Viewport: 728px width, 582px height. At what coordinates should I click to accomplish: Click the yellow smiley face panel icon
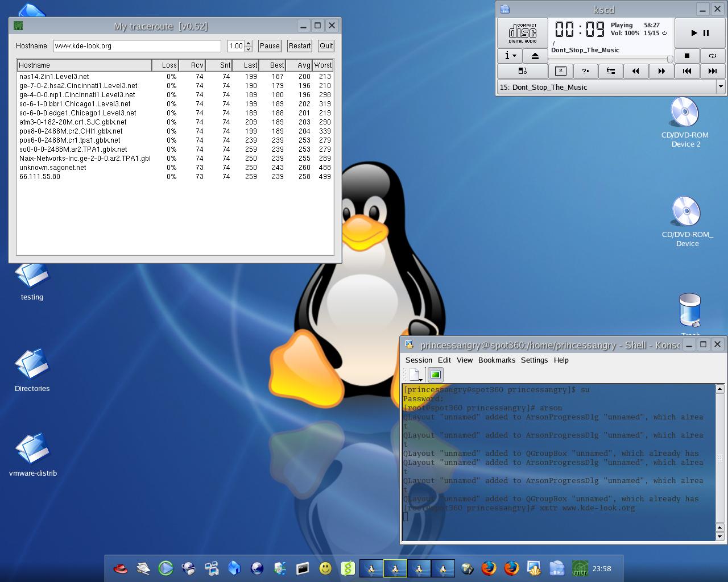click(325, 568)
